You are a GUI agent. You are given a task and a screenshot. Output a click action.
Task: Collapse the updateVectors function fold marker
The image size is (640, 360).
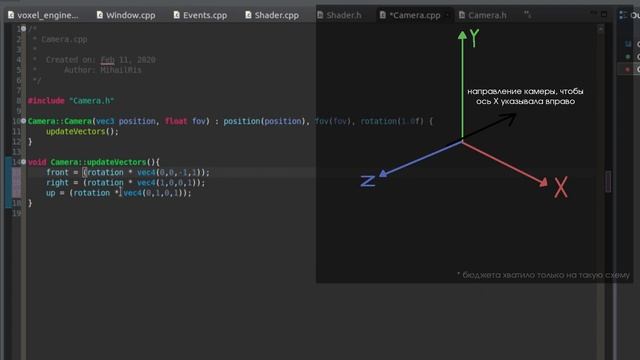pos(23,162)
